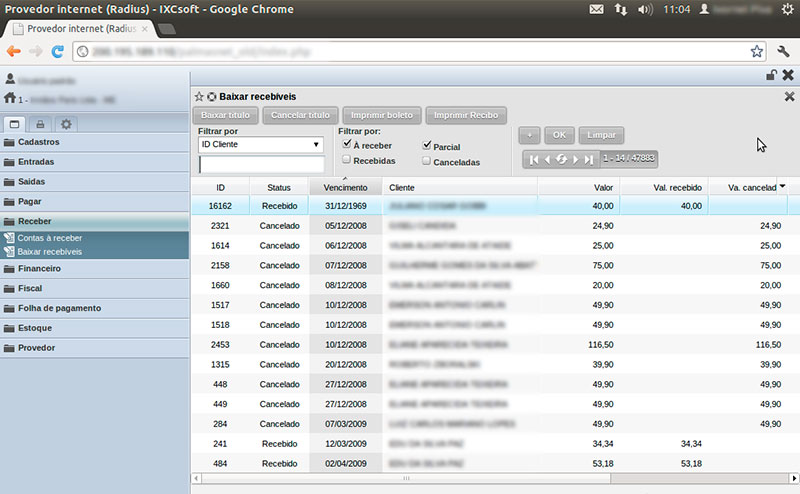The width and height of the screenshot is (800, 494).
Task: Enable the Canceladas checkbox
Action: [427, 161]
